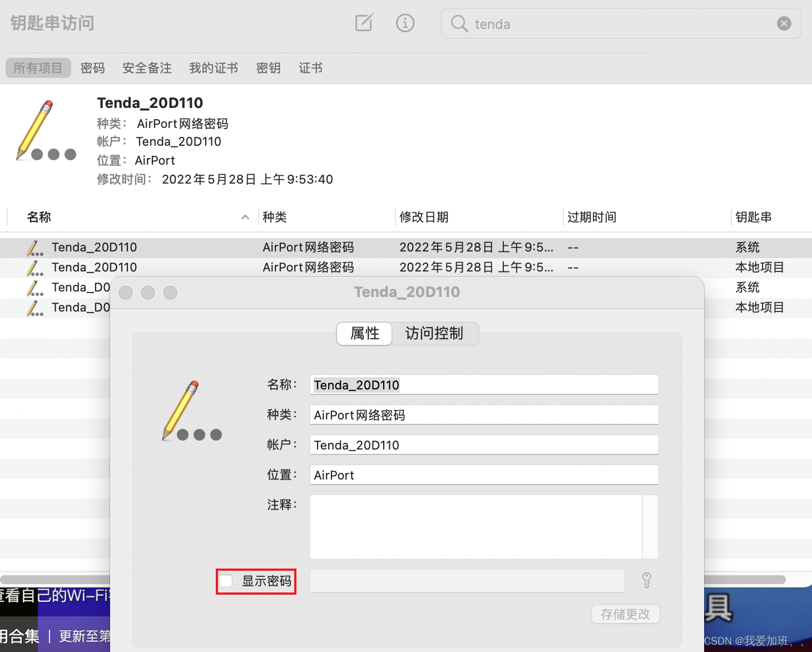Enable the 显示密码 checkbox
This screenshot has height=652, width=812.
[x=226, y=581]
